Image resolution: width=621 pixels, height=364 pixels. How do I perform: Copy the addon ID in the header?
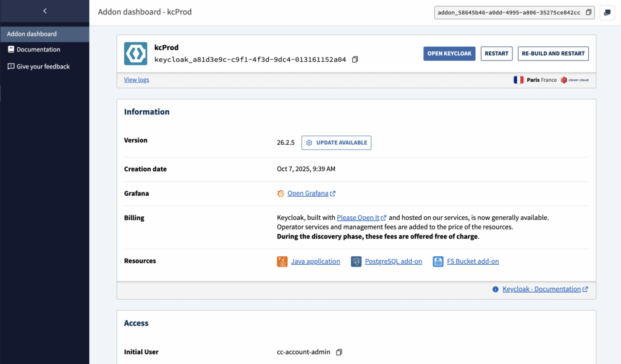point(588,13)
